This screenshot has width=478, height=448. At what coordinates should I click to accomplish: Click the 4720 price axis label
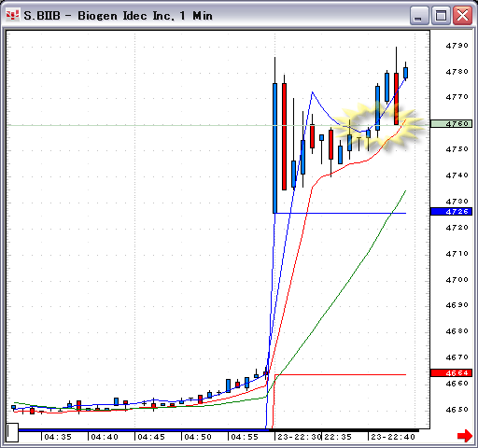point(457,228)
